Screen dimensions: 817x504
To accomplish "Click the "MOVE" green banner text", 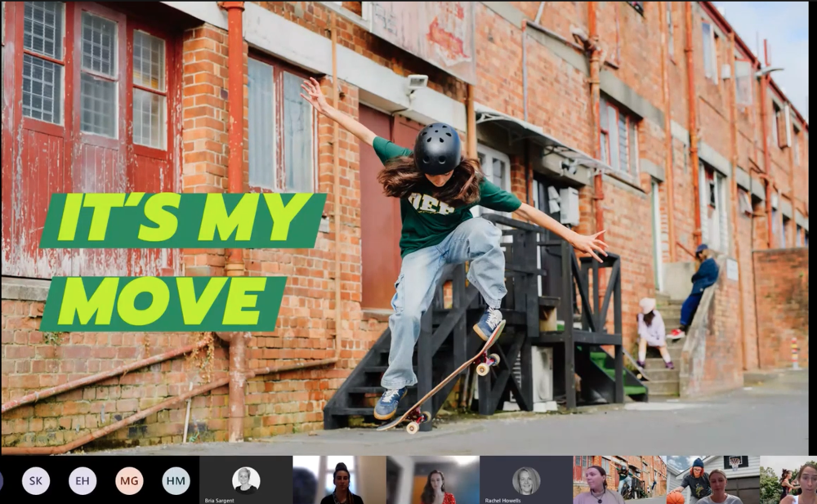I will coord(163,302).
